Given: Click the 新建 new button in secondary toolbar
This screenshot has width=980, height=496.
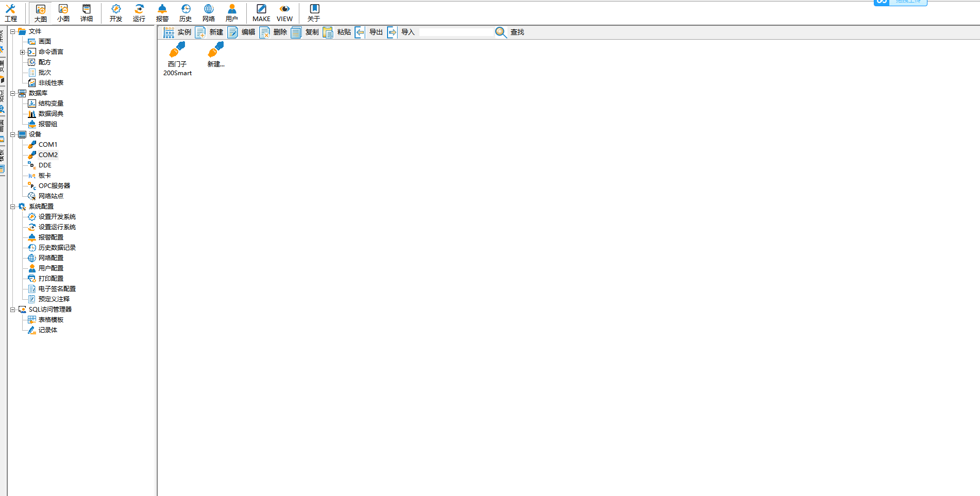Looking at the screenshot, I should 209,32.
